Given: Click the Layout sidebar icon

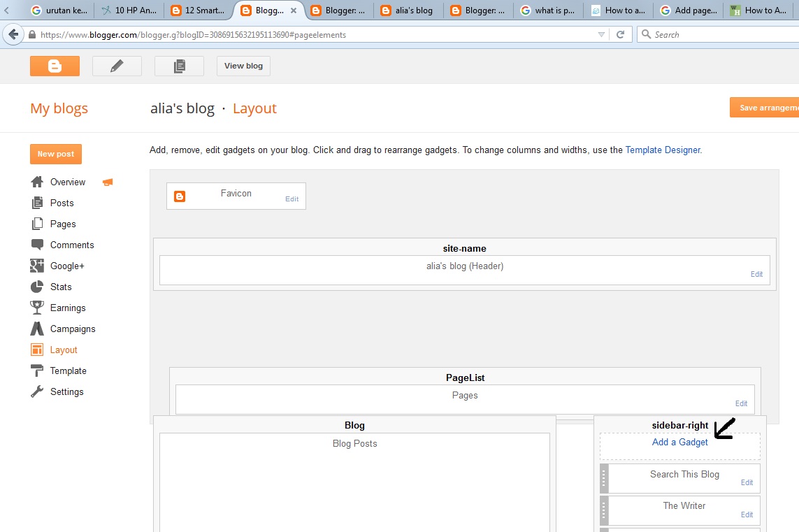Looking at the screenshot, I should (x=37, y=350).
